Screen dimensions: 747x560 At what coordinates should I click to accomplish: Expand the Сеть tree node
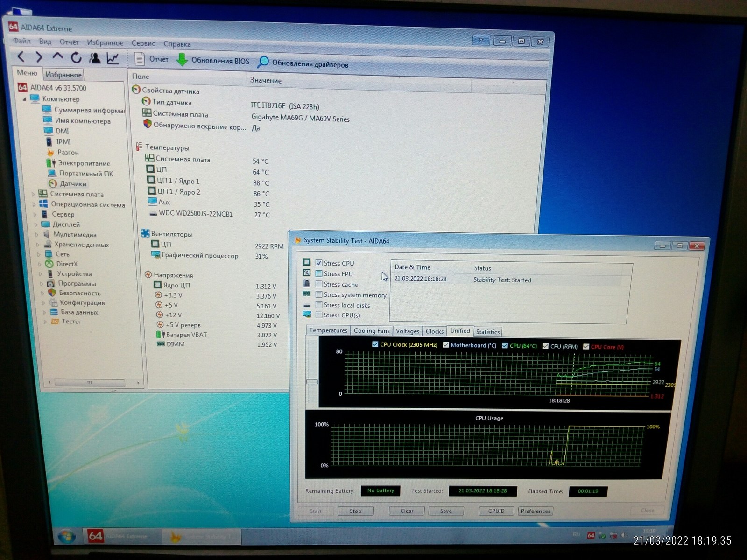39,254
